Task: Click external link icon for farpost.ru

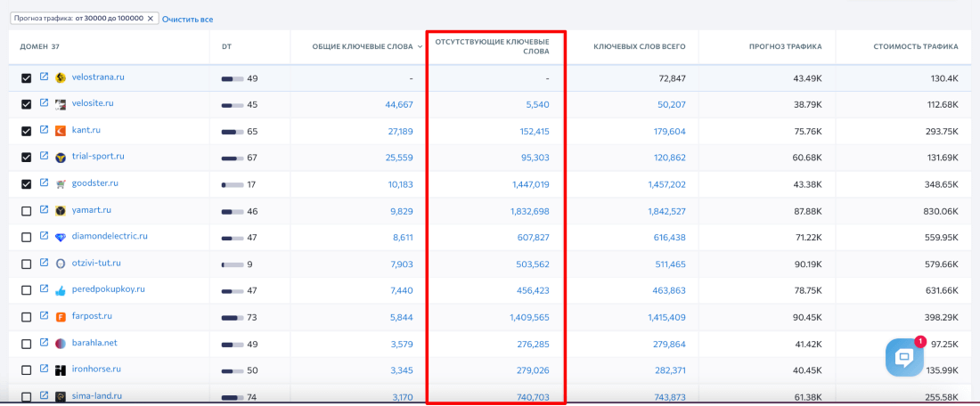Action: coord(44,316)
